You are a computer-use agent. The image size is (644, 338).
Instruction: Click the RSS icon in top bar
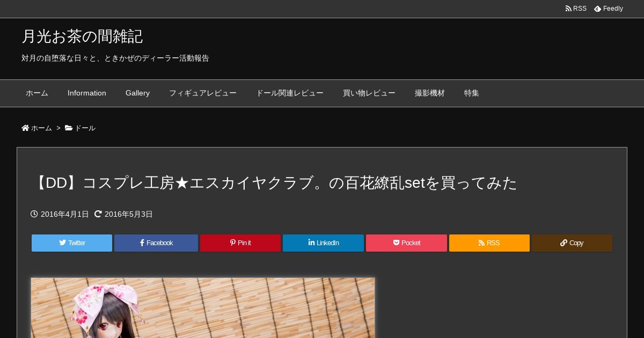[568, 9]
